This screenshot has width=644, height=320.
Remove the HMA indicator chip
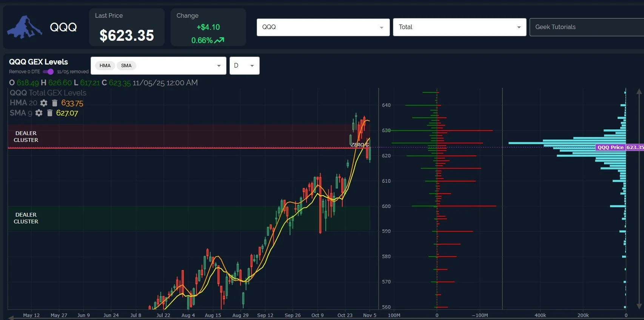[105, 66]
